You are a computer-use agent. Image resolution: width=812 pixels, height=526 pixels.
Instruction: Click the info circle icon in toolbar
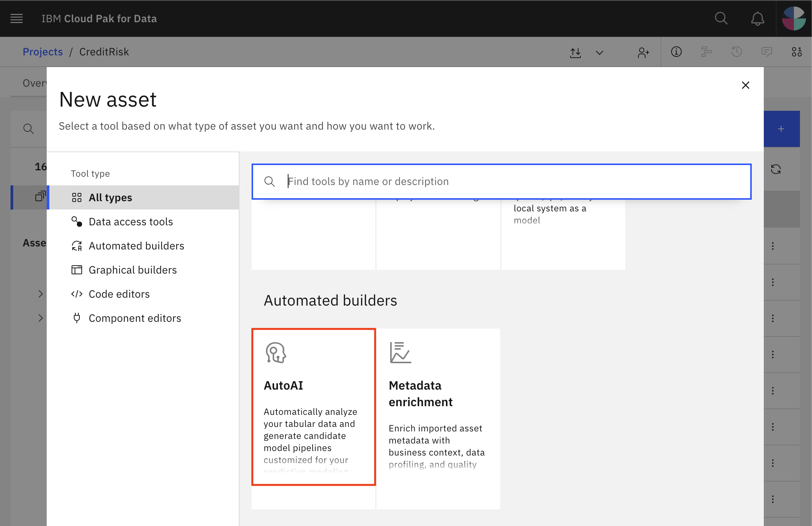tap(675, 52)
